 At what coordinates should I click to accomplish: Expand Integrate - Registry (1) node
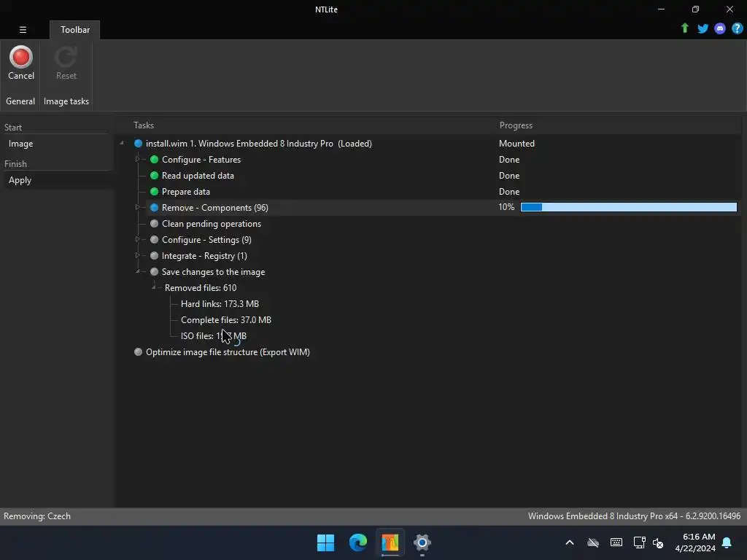138,255
